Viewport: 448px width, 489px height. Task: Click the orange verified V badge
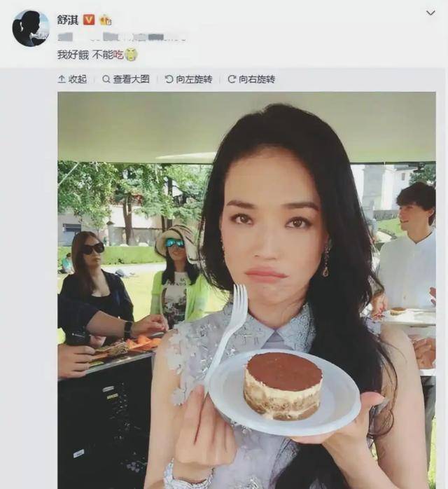coord(89,20)
